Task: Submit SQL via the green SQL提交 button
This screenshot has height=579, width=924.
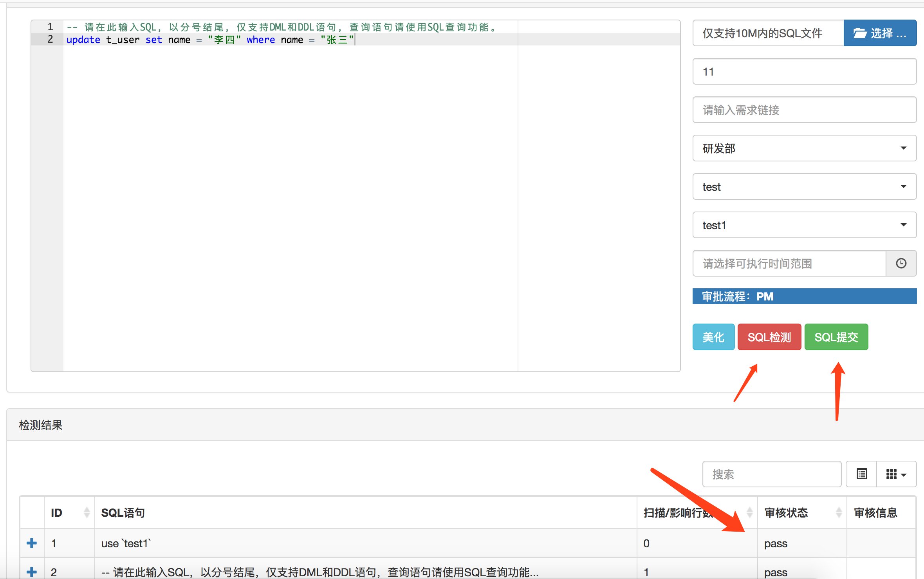Action: [x=836, y=337]
